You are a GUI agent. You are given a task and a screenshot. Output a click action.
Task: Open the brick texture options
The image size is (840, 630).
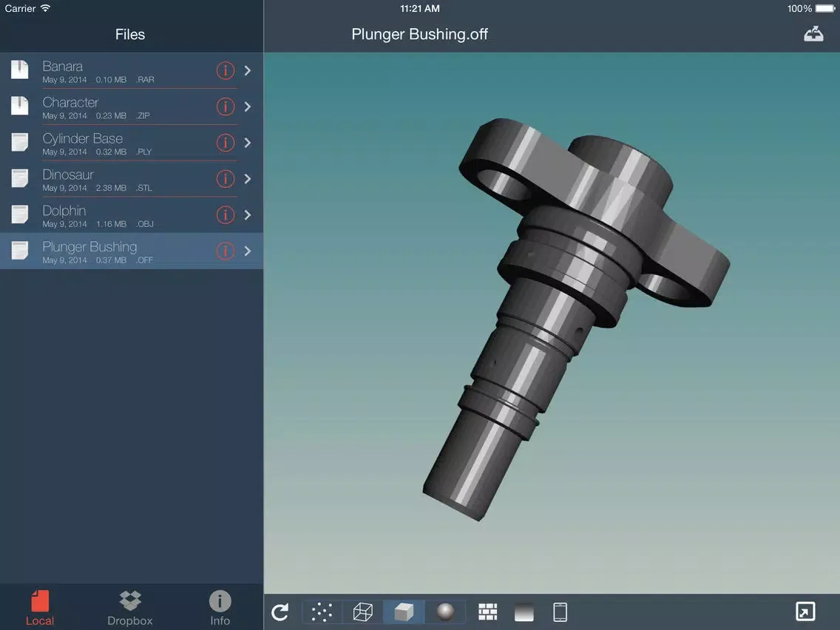click(x=487, y=612)
